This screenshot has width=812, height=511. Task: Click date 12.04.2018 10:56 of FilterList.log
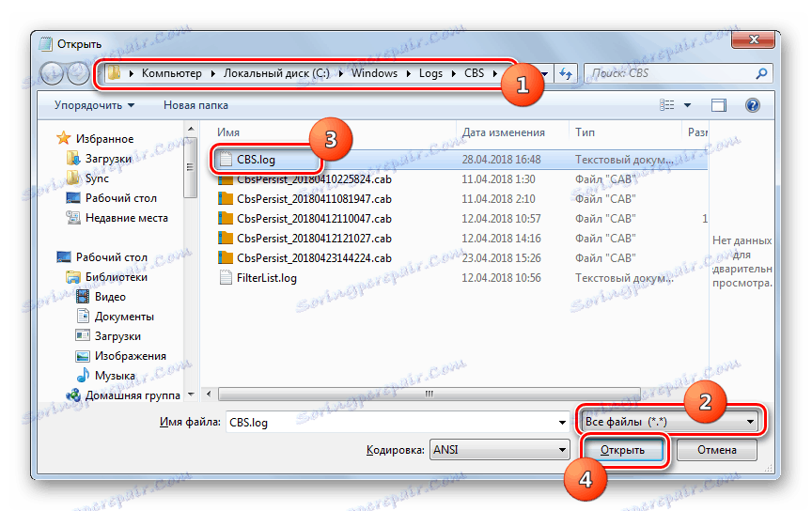point(501,278)
